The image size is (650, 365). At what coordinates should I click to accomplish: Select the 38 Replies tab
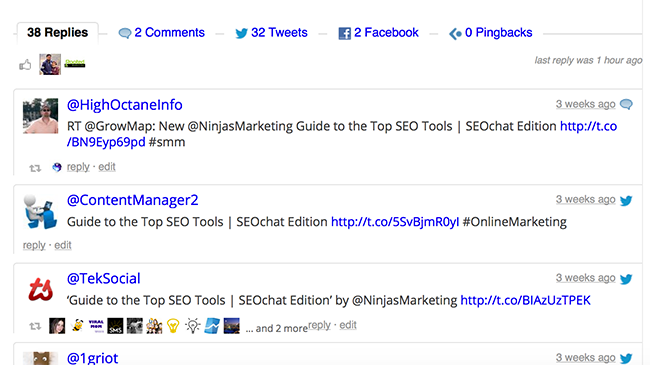[58, 32]
